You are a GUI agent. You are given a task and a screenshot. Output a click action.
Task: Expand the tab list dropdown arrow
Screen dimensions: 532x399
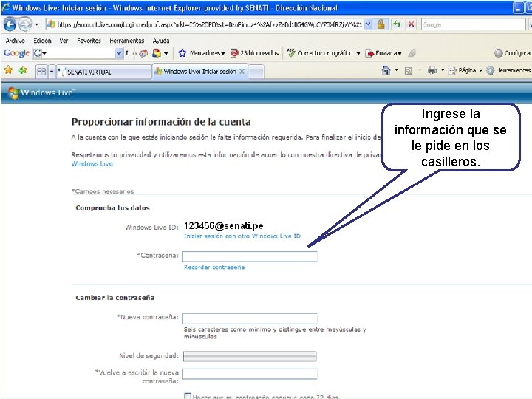[x=52, y=72]
